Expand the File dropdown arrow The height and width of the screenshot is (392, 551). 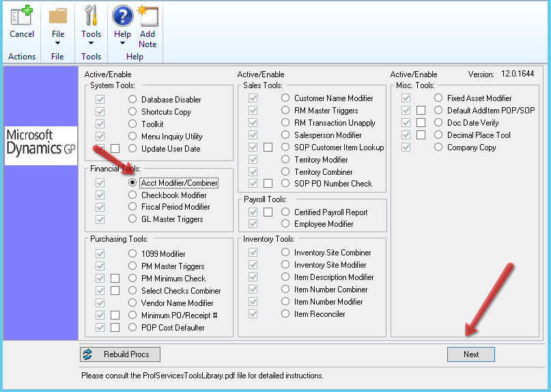point(57,43)
